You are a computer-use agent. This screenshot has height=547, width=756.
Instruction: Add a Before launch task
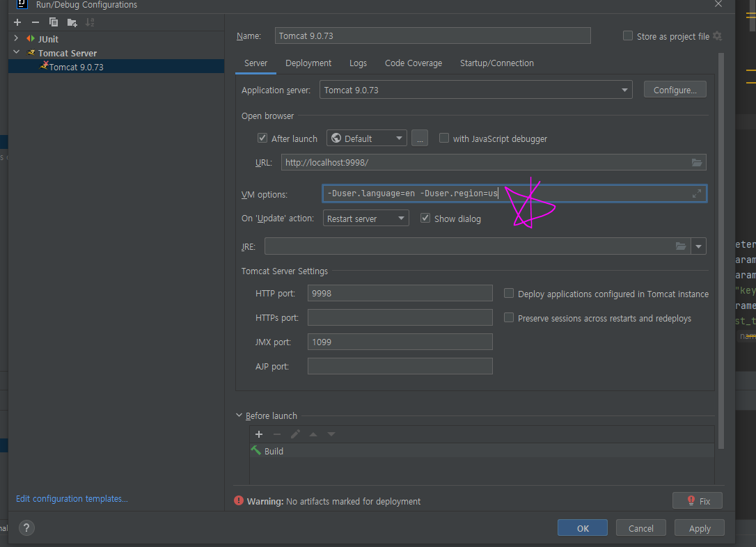(x=259, y=434)
